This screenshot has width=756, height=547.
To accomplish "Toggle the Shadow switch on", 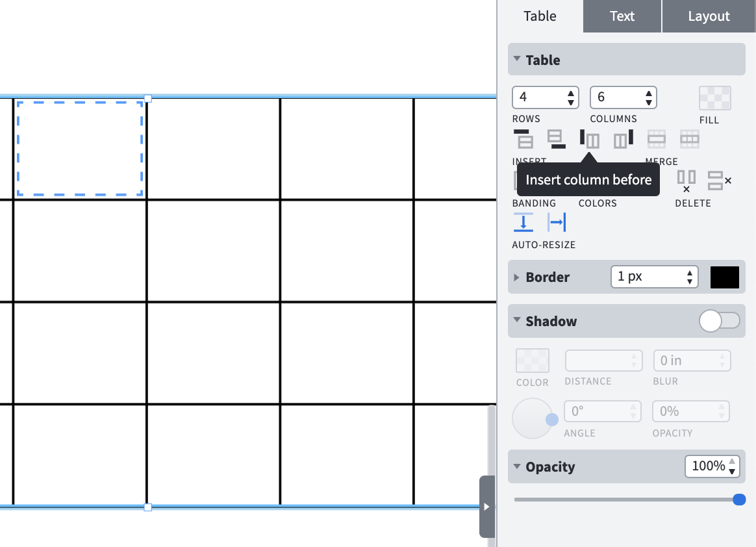I will (720, 321).
